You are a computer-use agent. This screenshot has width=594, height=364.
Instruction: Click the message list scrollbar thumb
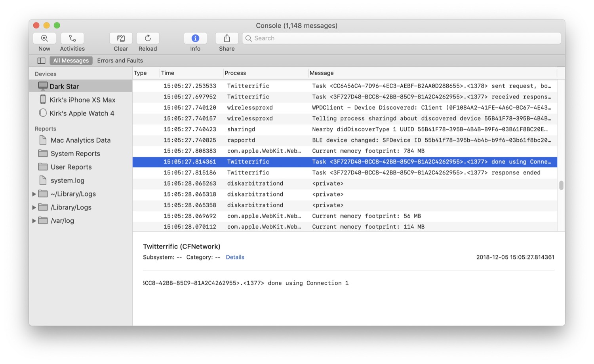pos(561,185)
